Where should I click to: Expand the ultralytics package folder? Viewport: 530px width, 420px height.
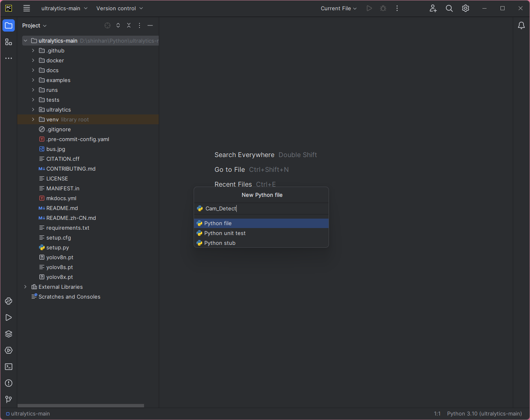33,110
